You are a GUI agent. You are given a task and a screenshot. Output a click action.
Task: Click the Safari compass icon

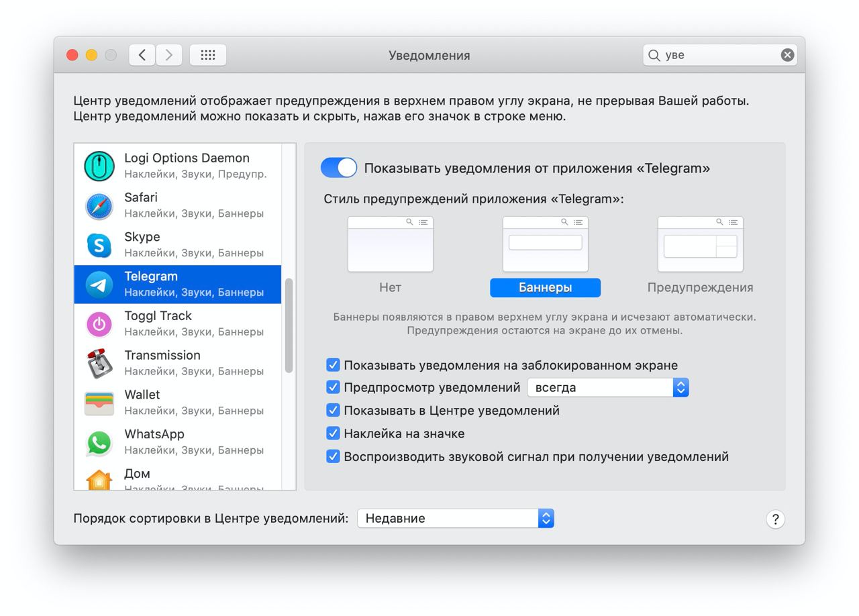click(x=99, y=206)
